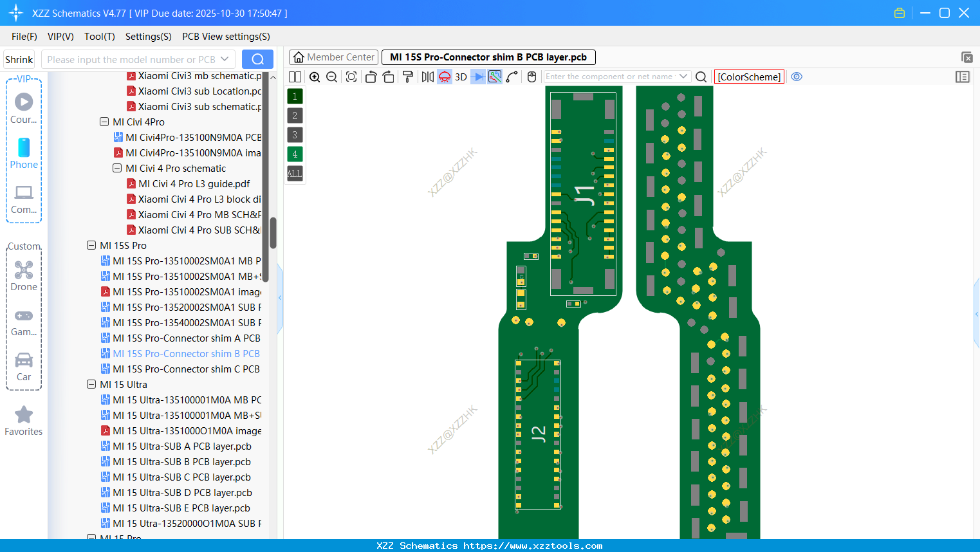
Task: Enable the route highlight toggle icon
Action: coord(494,77)
